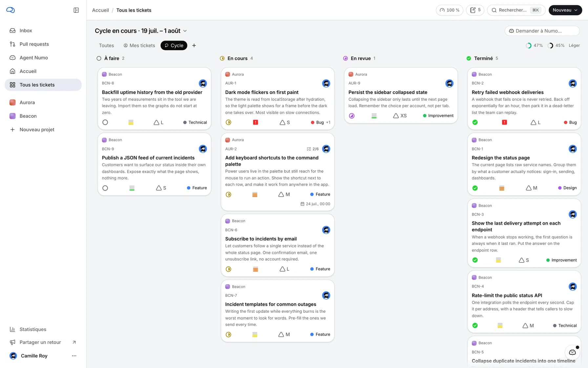
Task: Click the Beacon project icon on card BCN-6
Action: [x=227, y=221]
